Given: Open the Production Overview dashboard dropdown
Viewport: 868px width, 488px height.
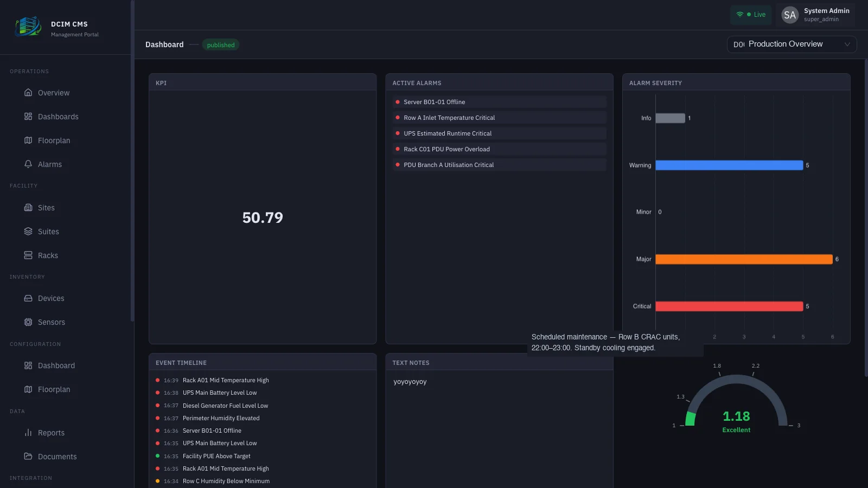Looking at the screenshot, I should (792, 44).
